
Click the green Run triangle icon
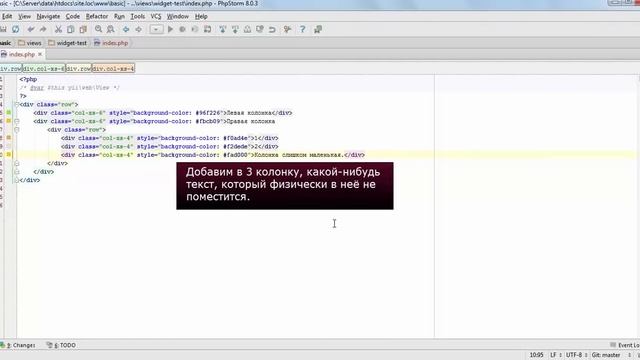[x=170, y=29]
